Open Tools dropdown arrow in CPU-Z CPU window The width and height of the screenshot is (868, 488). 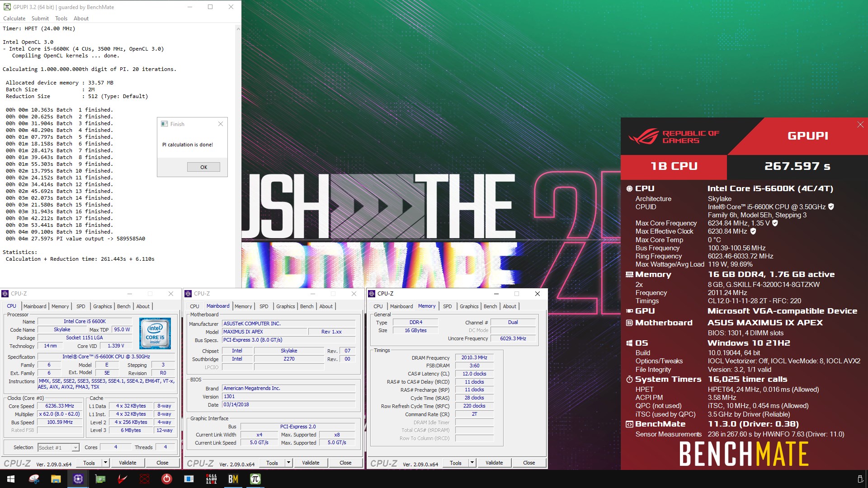pos(105,463)
